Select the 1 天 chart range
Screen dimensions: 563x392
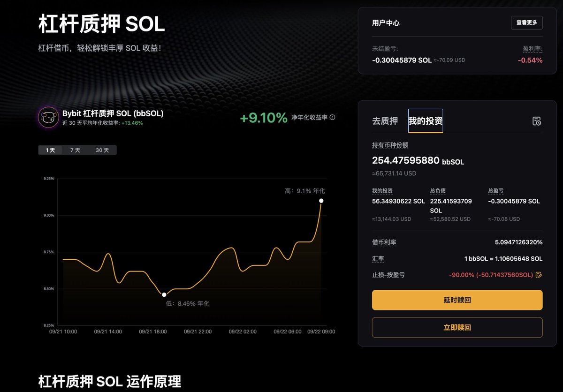tap(50, 150)
